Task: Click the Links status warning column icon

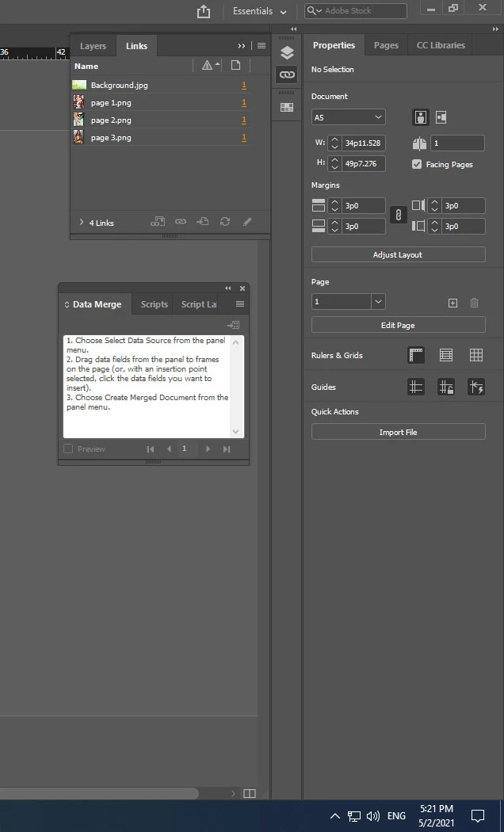Action: [x=208, y=65]
